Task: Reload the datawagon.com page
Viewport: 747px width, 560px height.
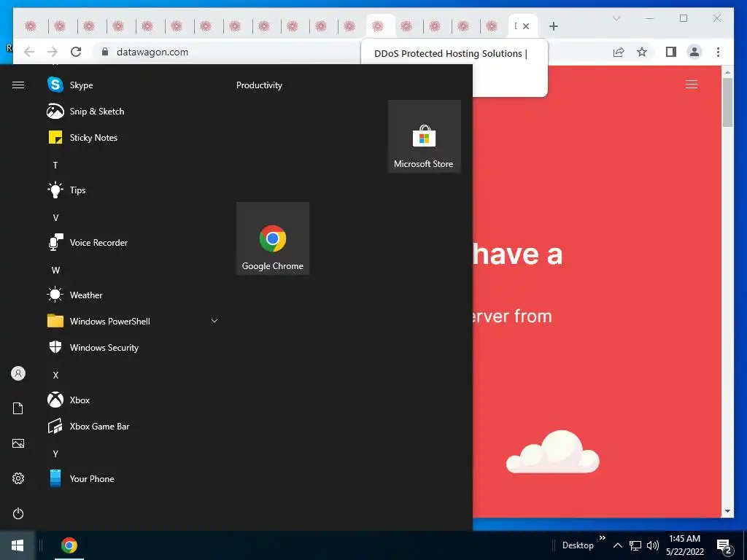Action: pos(76,52)
